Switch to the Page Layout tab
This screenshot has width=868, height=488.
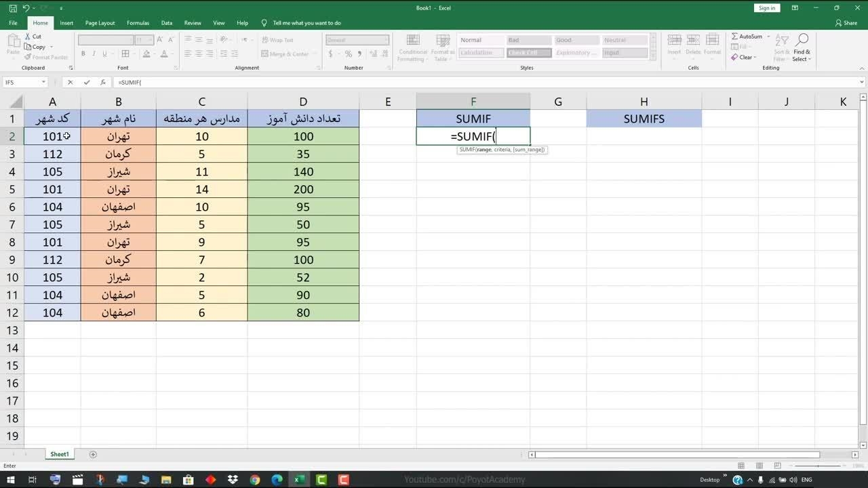pos(100,23)
